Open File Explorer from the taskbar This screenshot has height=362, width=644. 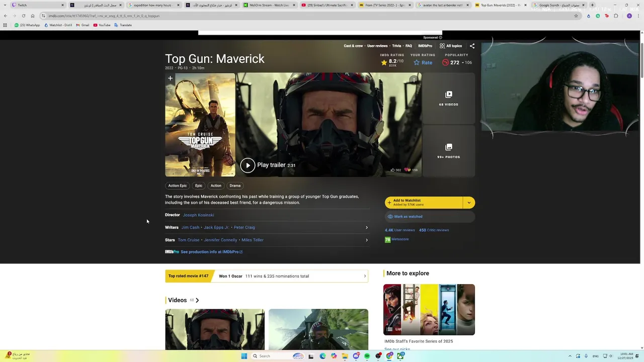click(x=345, y=356)
